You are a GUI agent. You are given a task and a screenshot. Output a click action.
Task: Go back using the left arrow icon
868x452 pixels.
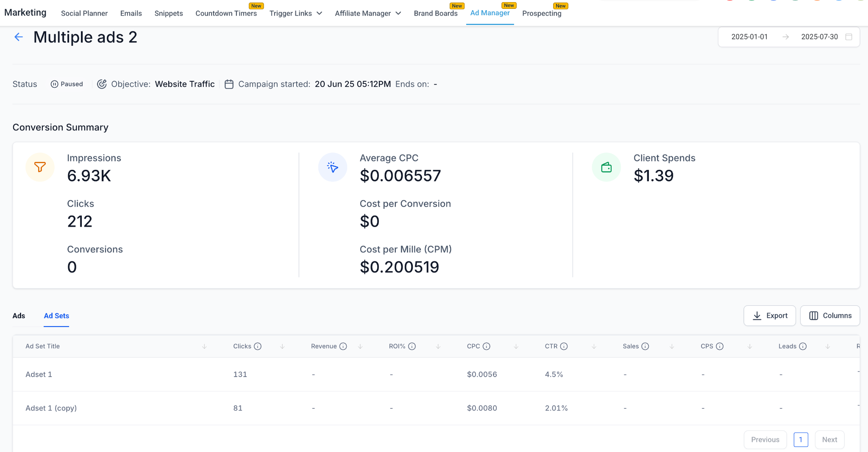pos(19,37)
